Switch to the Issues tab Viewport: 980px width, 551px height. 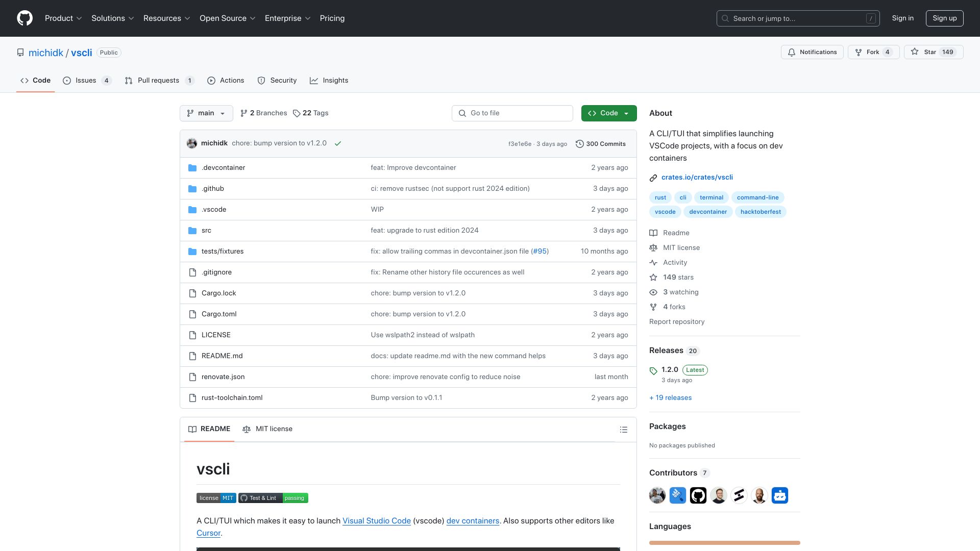tap(87, 81)
